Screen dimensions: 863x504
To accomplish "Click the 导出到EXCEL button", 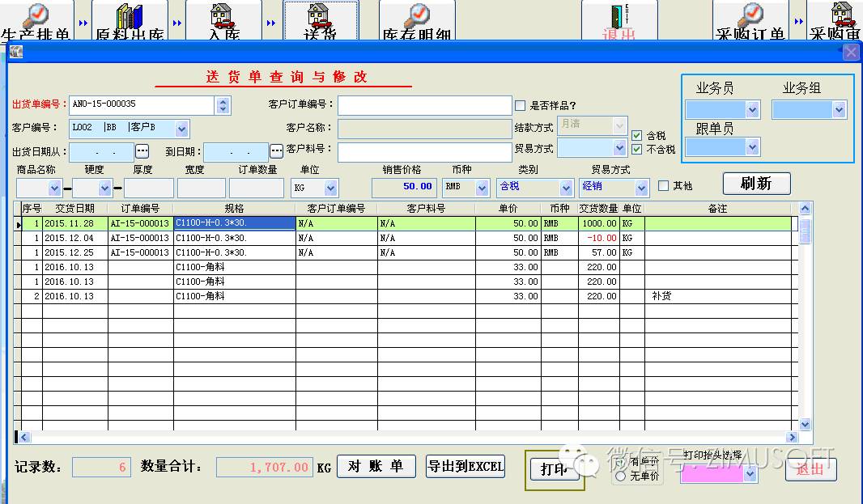I will tap(466, 466).
